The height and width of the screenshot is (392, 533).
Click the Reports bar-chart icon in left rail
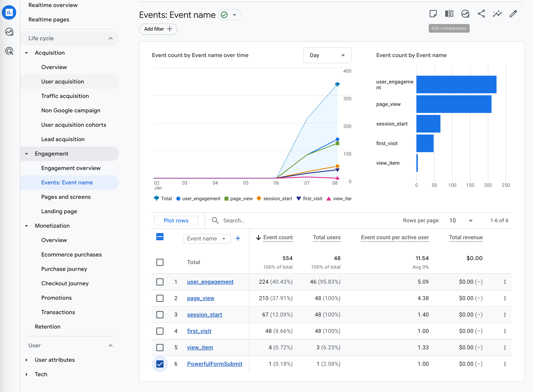pos(9,12)
